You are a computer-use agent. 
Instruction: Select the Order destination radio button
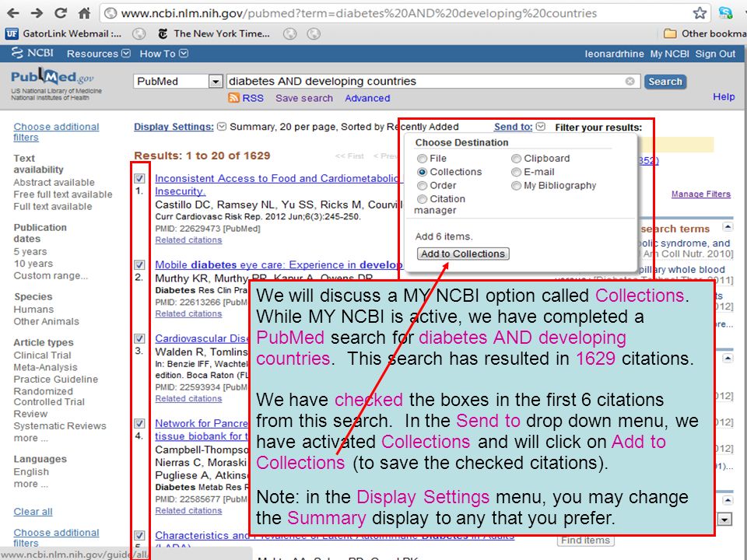422,186
